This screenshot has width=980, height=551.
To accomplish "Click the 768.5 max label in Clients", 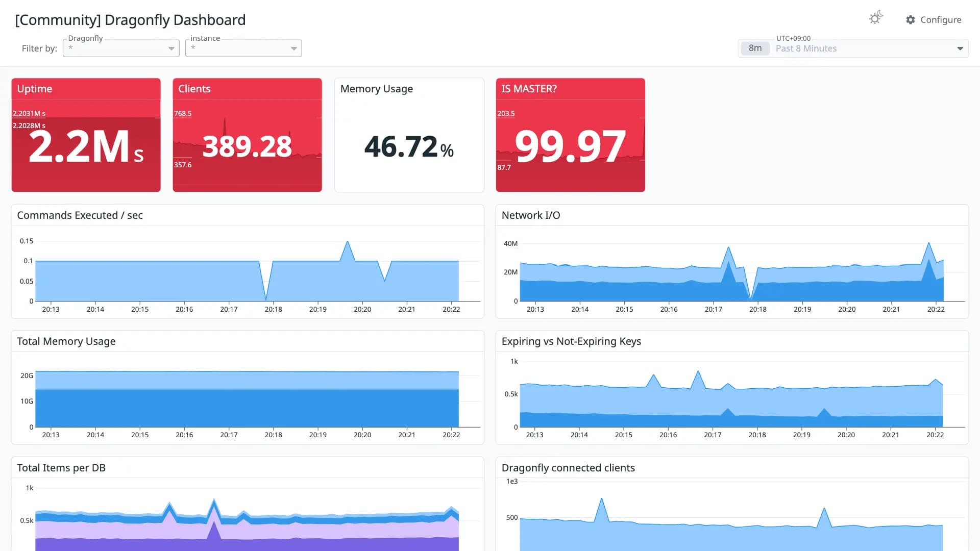I will [183, 113].
